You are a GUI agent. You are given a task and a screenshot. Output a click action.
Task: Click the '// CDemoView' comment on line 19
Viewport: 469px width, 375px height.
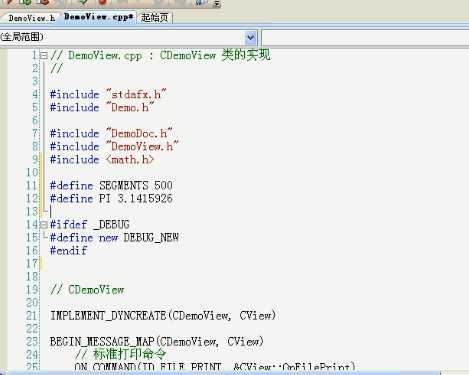click(87, 290)
